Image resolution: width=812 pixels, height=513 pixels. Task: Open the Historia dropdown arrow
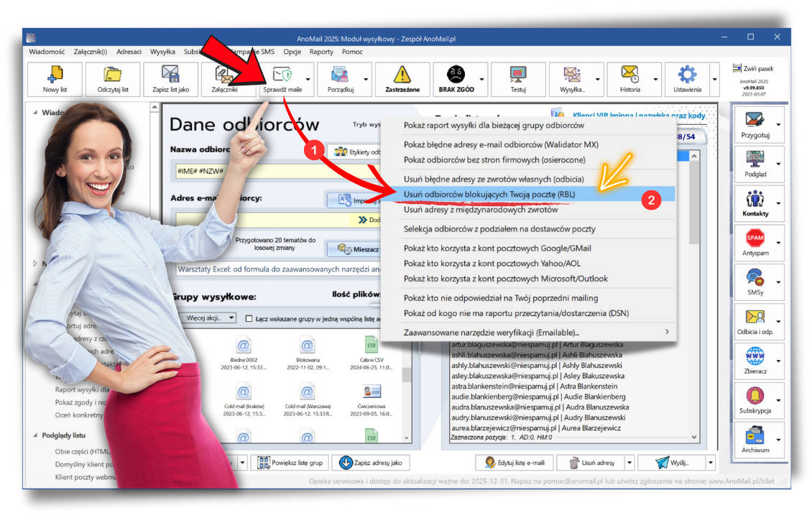(655, 79)
